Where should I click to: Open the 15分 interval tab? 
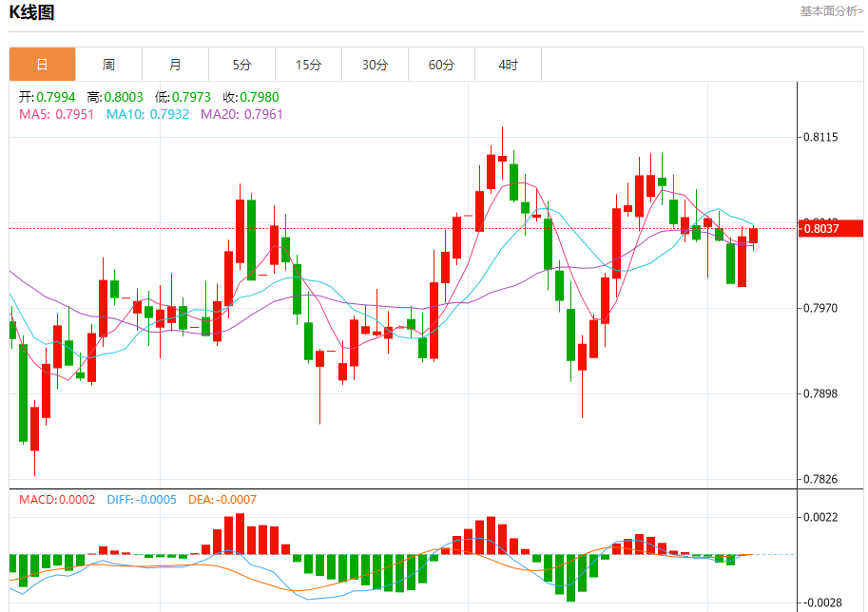click(308, 65)
